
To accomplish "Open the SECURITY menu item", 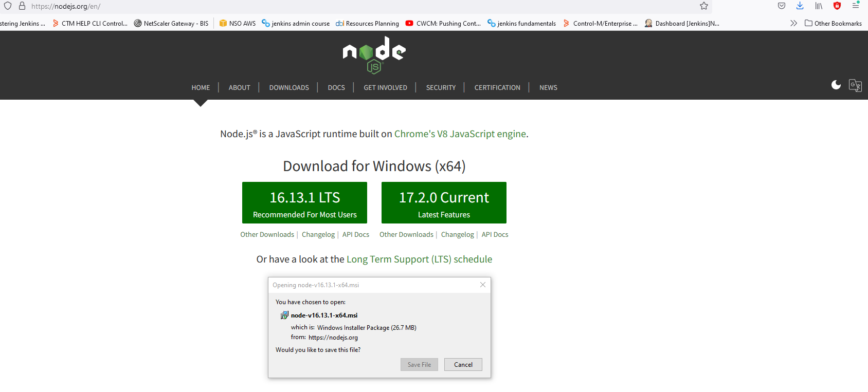I will 441,87.
